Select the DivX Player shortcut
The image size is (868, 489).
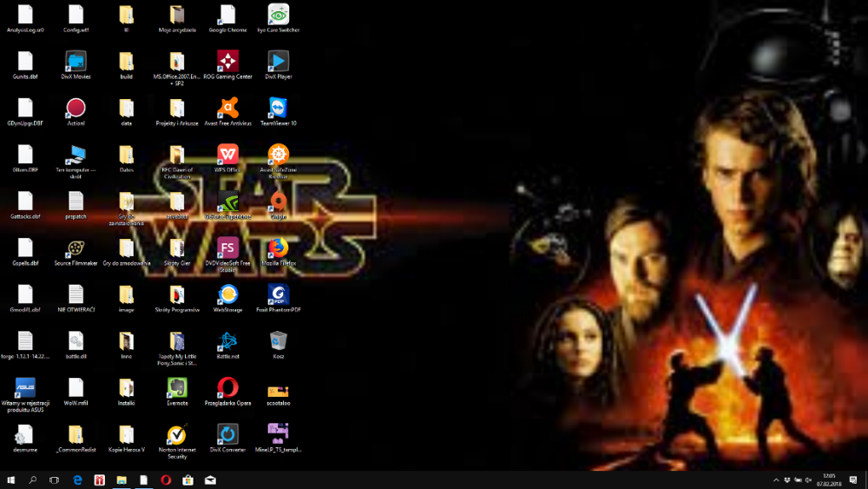[278, 62]
